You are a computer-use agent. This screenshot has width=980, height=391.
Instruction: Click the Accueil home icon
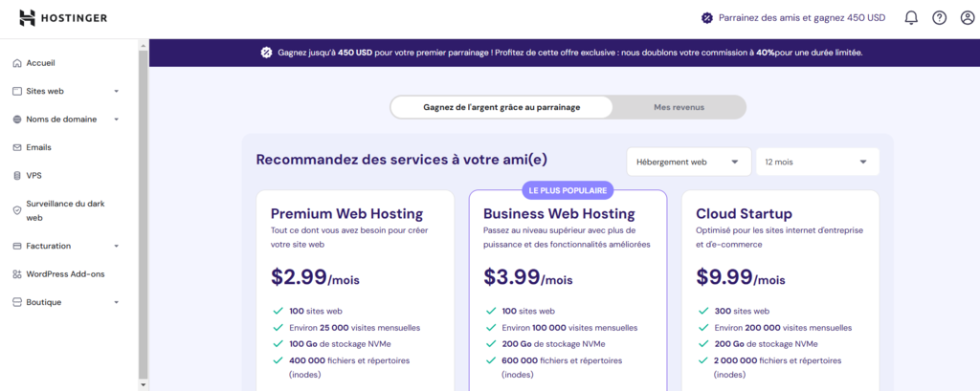coord(17,63)
